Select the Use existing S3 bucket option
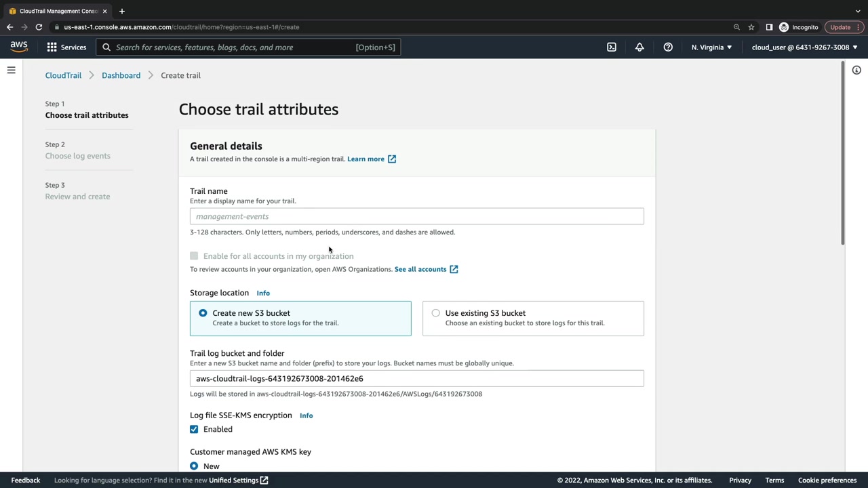 click(x=435, y=313)
